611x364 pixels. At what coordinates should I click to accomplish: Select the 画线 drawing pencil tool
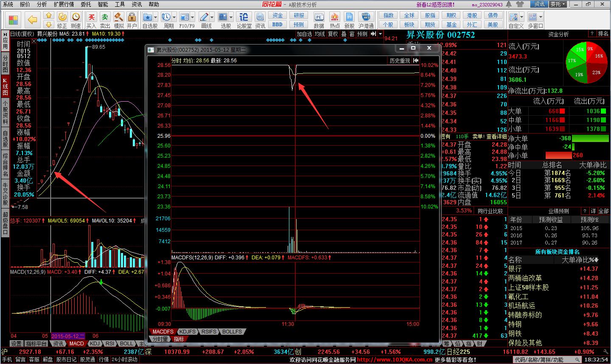pos(205,20)
